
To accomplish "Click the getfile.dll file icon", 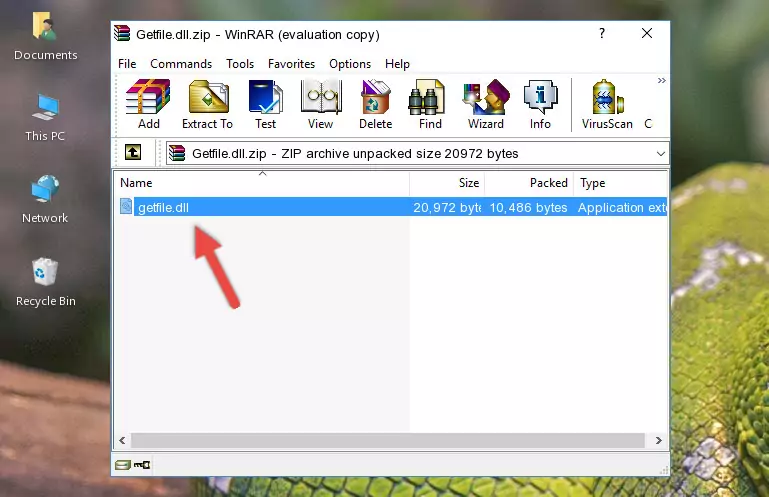I will (126, 207).
